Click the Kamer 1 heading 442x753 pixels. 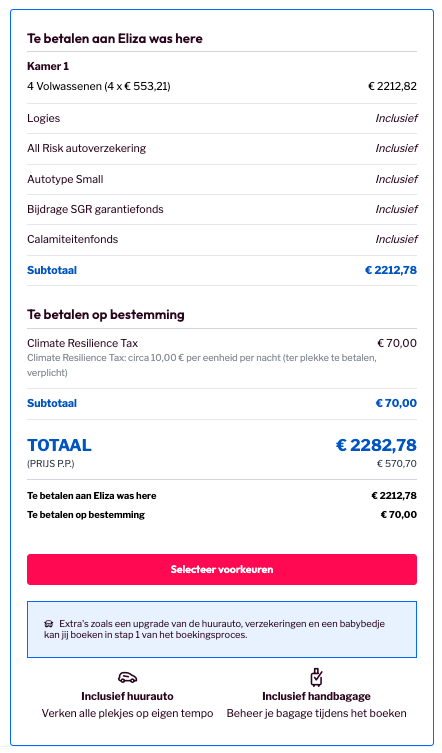pos(48,66)
